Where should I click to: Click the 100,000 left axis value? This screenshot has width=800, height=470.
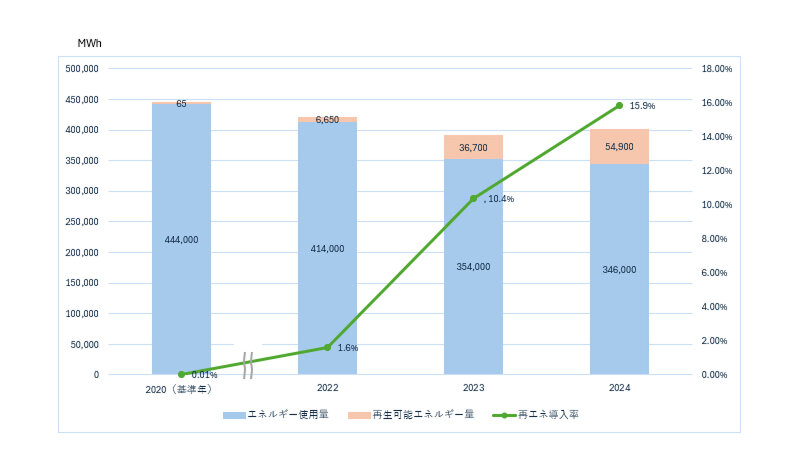click(x=82, y=314)
